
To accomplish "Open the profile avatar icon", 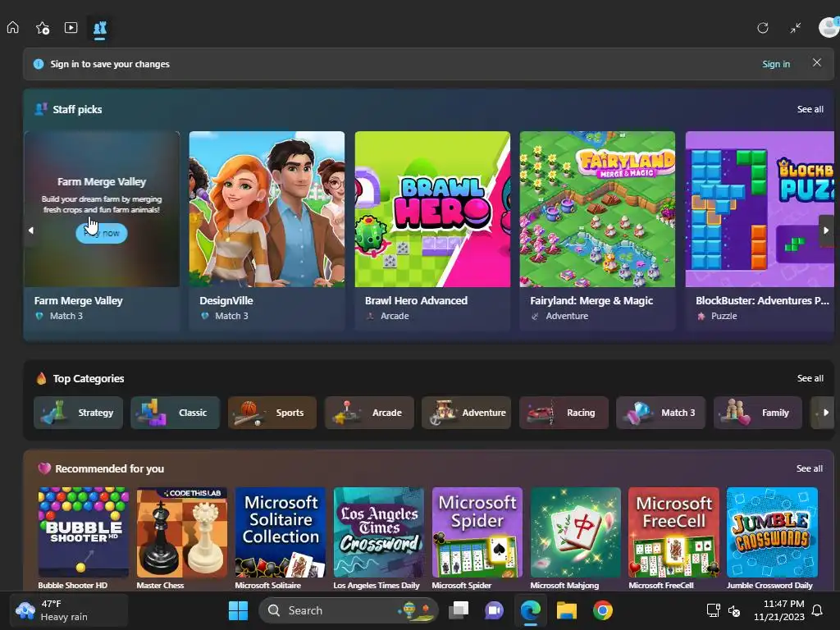I will coord(829,27).
